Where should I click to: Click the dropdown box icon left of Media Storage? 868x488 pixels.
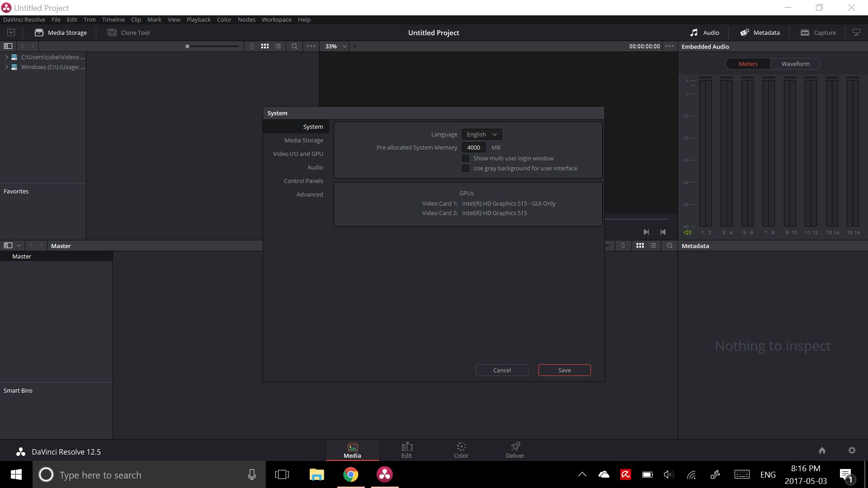pos(11,33)
